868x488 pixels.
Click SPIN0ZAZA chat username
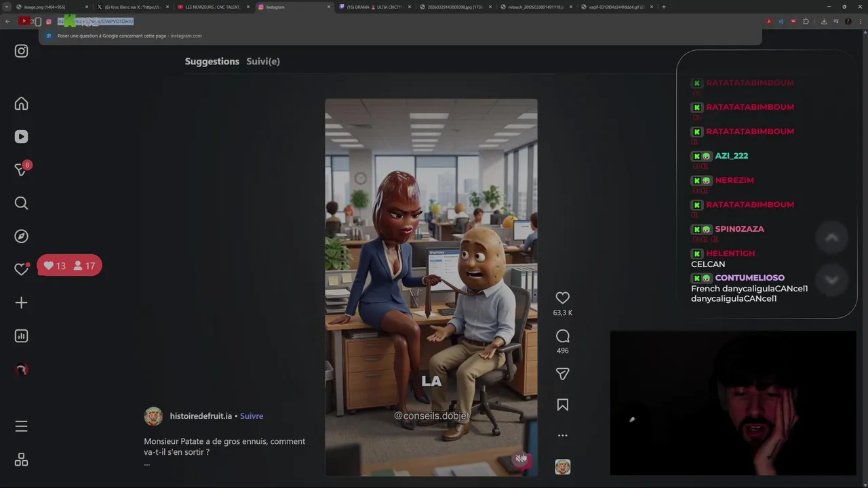tap(739, 229)
